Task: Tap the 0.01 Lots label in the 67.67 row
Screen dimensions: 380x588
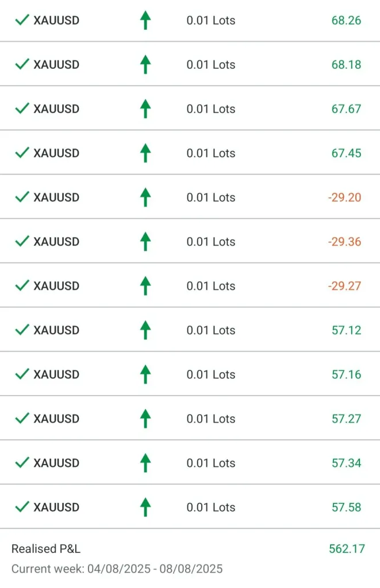Action: [211, 109]
